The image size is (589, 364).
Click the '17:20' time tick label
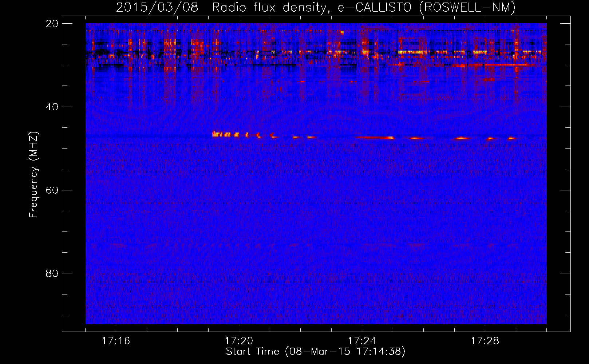pyautogui.click(x=239, y=341)
